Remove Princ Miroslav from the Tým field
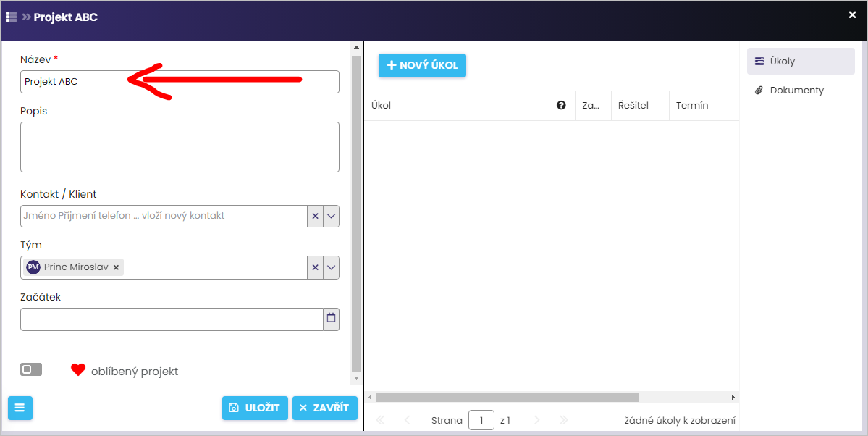The width and height of the screenshot is (868, 436). click(x=116, y=267)
